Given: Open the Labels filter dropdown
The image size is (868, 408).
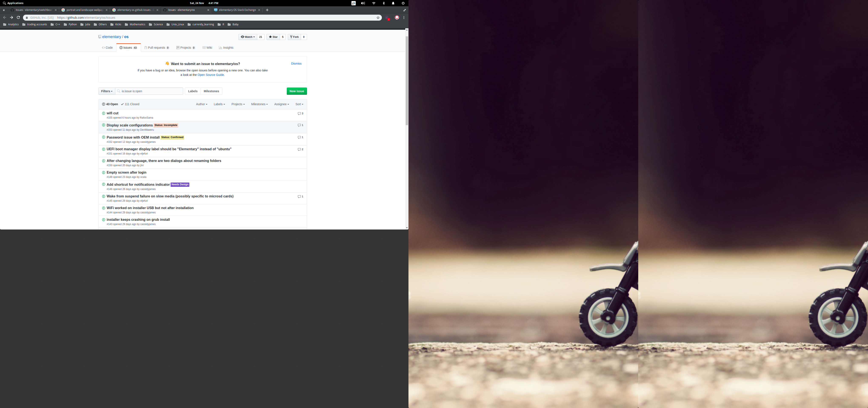Looking at the screenshot, I should pyautogui.click(x=219, y=104).
